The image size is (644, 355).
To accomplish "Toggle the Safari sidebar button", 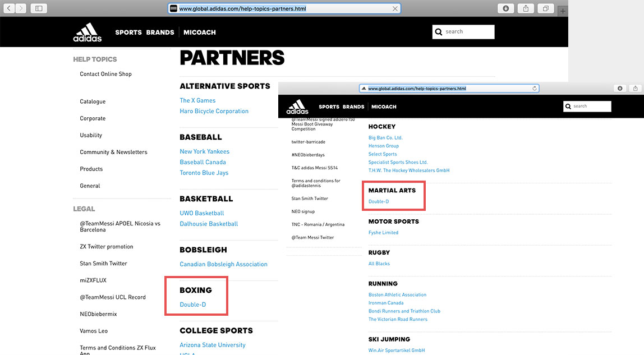I will point(39,8).
